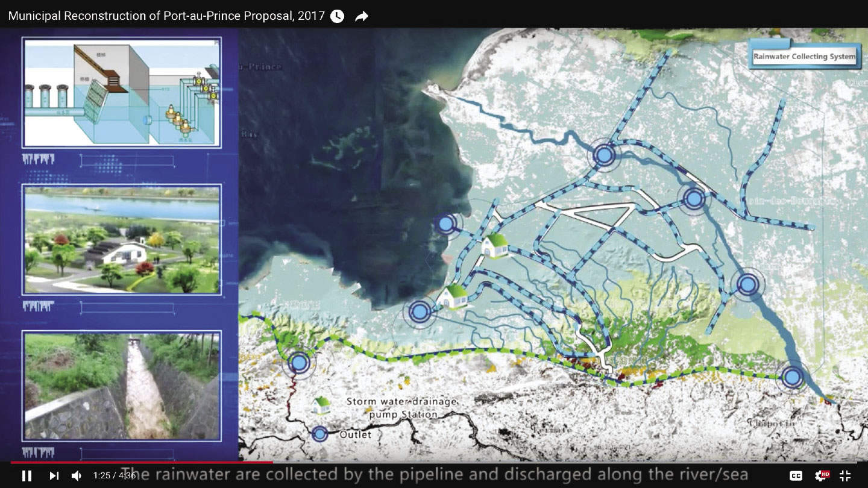868x488 pixels.
Task: Click the 1:25 / 4:36 time display
Action: [115, 476]
